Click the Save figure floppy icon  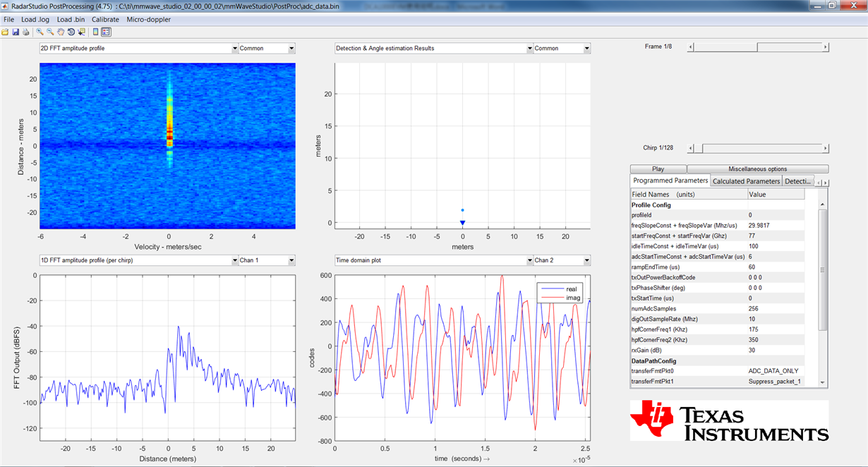click(x=16, y=32)
